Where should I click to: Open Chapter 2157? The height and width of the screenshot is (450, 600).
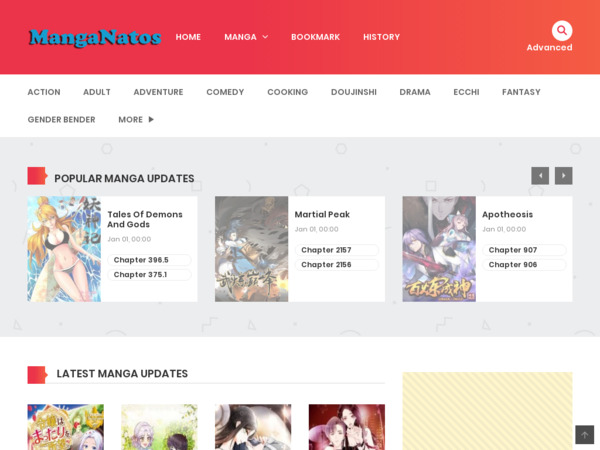(337, 250)
